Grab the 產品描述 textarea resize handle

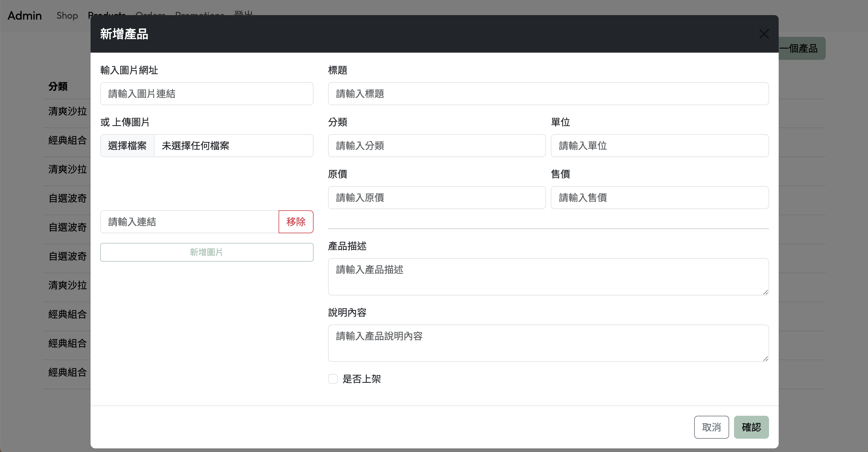coord(766,292)
